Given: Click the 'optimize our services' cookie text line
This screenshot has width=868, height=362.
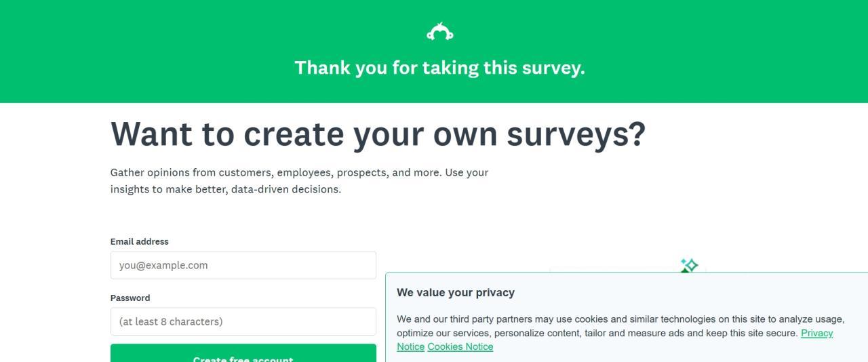Looking at the screenshot, I should pyautogui.click(x=597, y=334).
